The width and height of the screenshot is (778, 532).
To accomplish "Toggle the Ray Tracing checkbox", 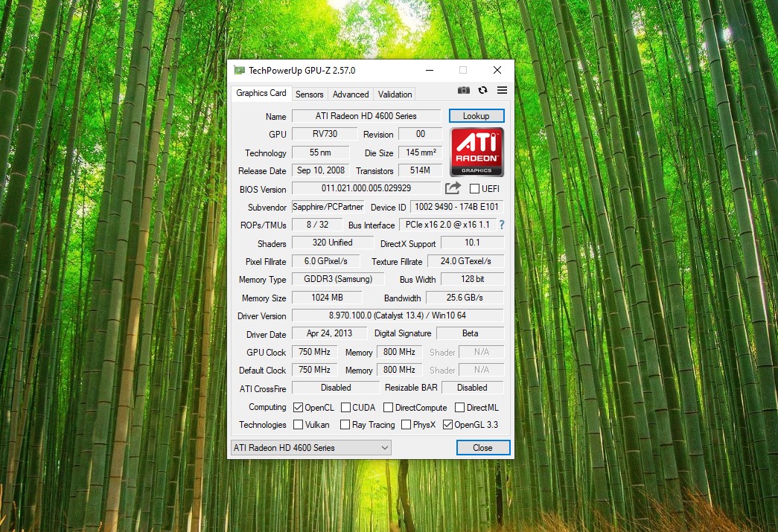I will [345, 424].
